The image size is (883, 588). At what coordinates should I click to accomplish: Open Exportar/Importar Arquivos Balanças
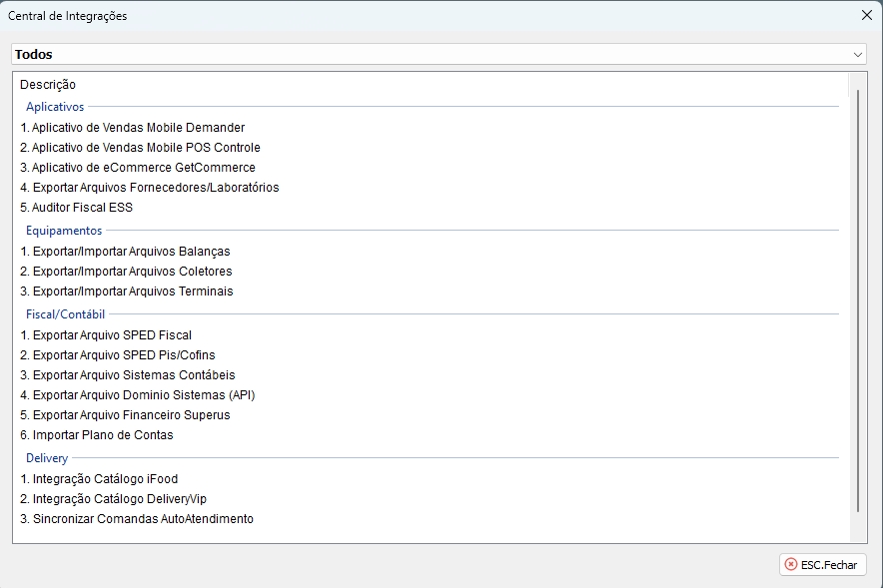pos(125,252)
